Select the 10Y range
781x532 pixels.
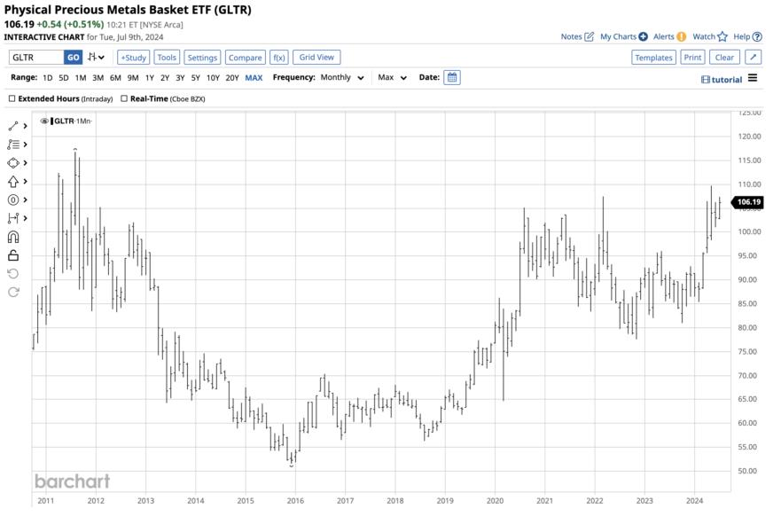[x=213, y=78]
